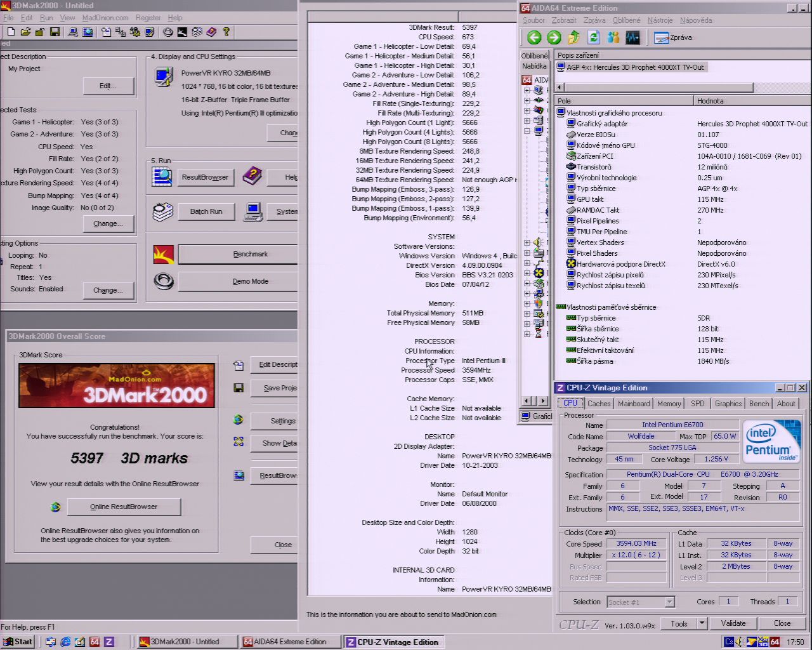Viewport: 812px width, 650px height.
Task: Click the Refresh icon in AIDA64 toolbar
Action: click(594, 37)
